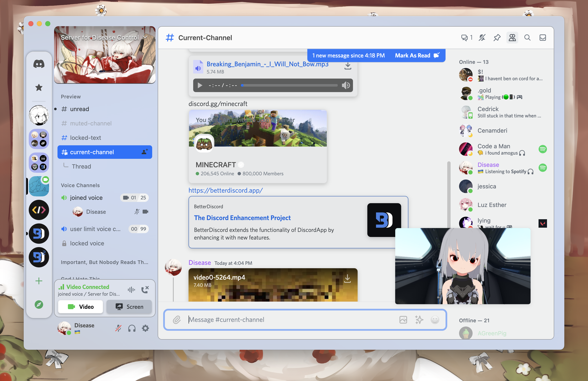Open search magnifier in header

pyautogui.click(x=527, y=38)
